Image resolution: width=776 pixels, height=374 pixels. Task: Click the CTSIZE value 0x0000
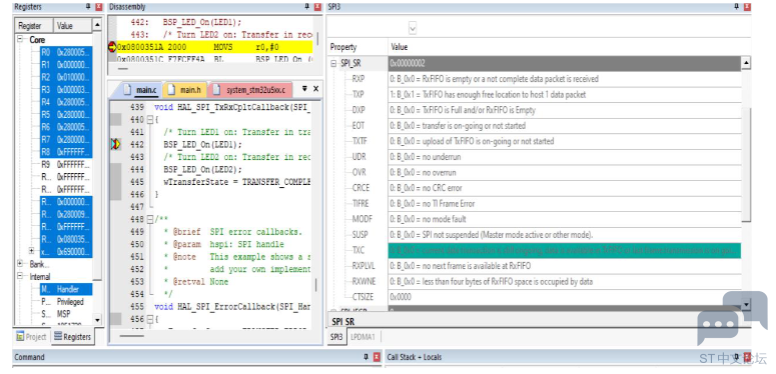click(x=401, y=297)
